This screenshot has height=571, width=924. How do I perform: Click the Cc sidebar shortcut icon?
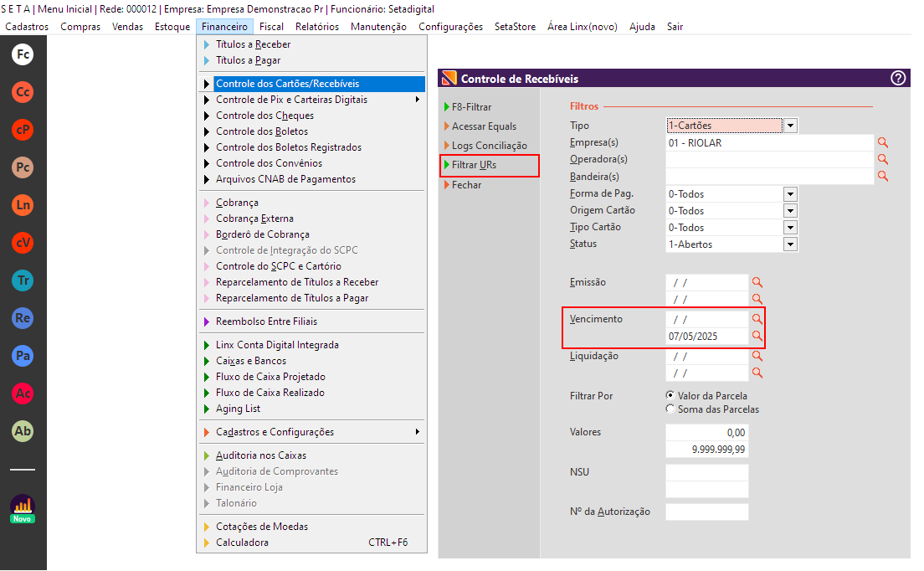23,92
